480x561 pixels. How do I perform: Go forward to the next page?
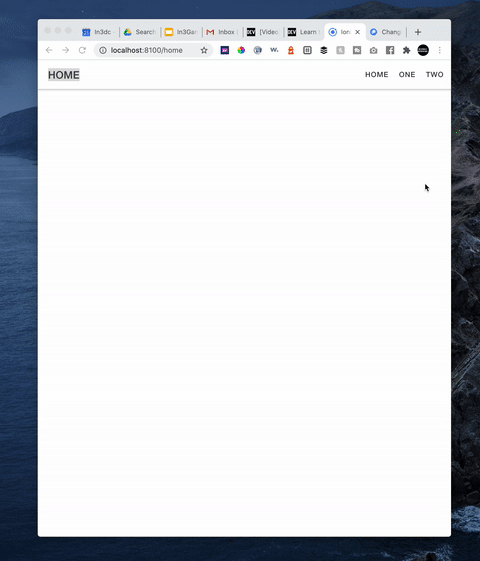click(x=65, y=50)
